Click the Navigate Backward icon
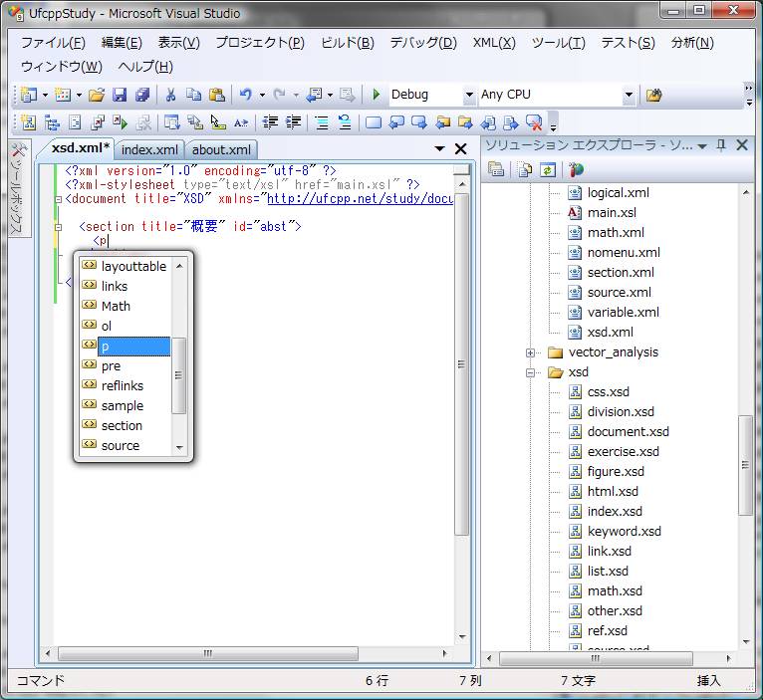Screen dimensions: 763x700 [x=315, y=95]
